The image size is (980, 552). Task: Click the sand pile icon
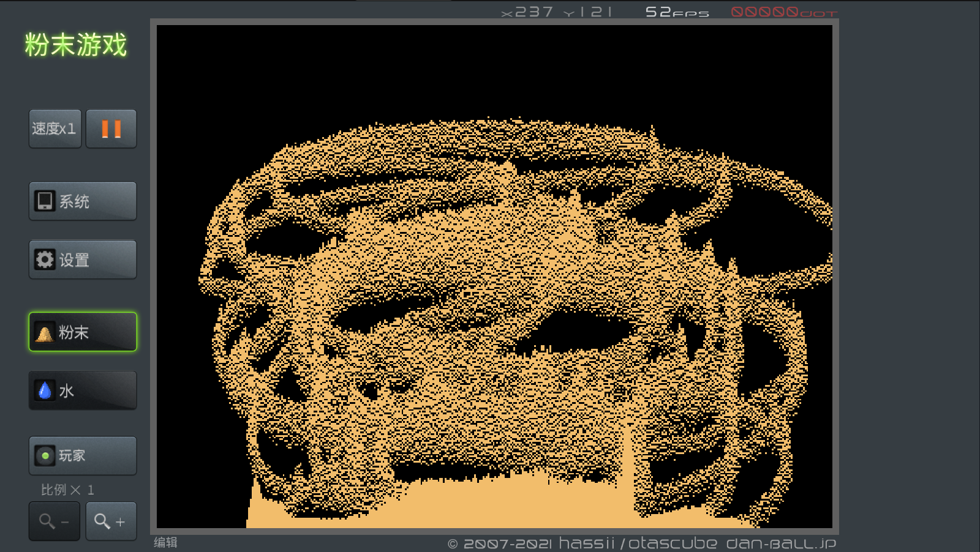45,333
